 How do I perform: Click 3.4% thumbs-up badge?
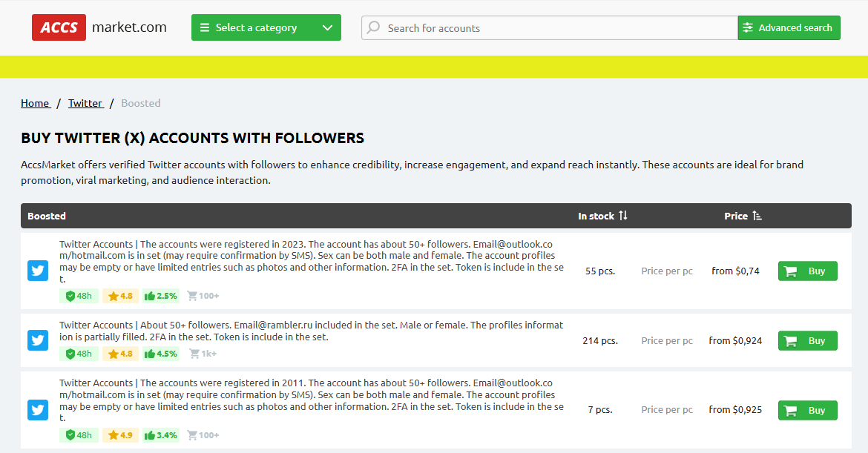click(160, 435)
